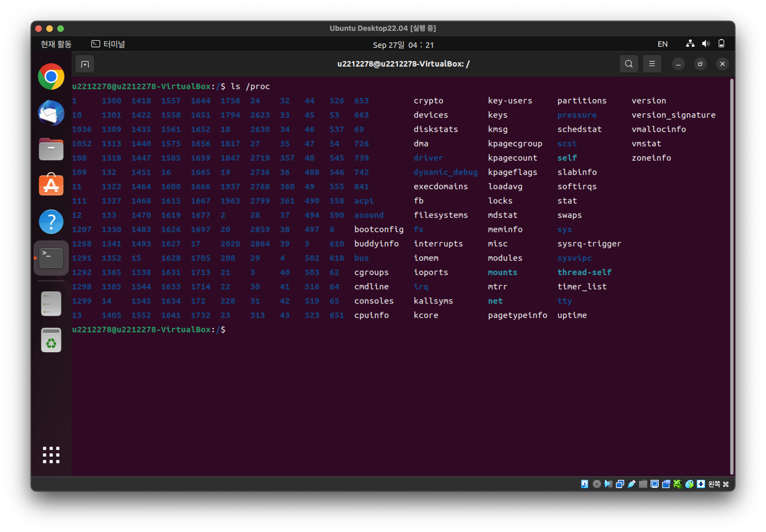Open the battery indicator in the top bar

coord(721,44)
